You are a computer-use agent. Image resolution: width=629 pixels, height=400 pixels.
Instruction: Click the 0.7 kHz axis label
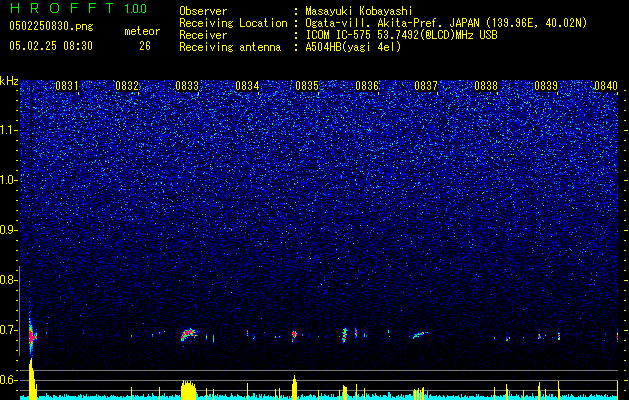[x=8, y=330]
